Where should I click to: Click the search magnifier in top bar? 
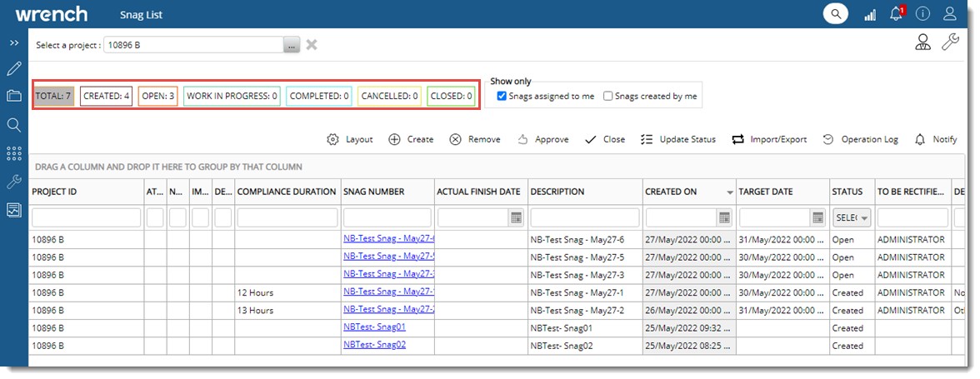835,14
